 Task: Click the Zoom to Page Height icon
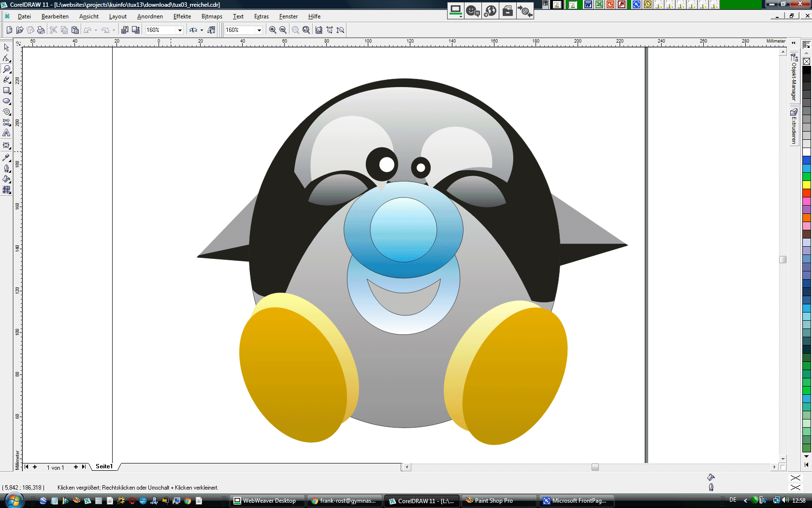tap(340, 30)
